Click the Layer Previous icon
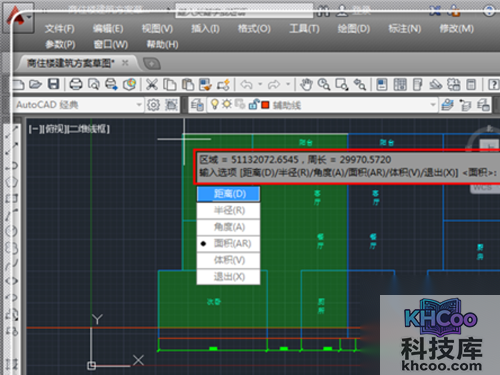The image size is (500, 375). (x=465, y=105)
